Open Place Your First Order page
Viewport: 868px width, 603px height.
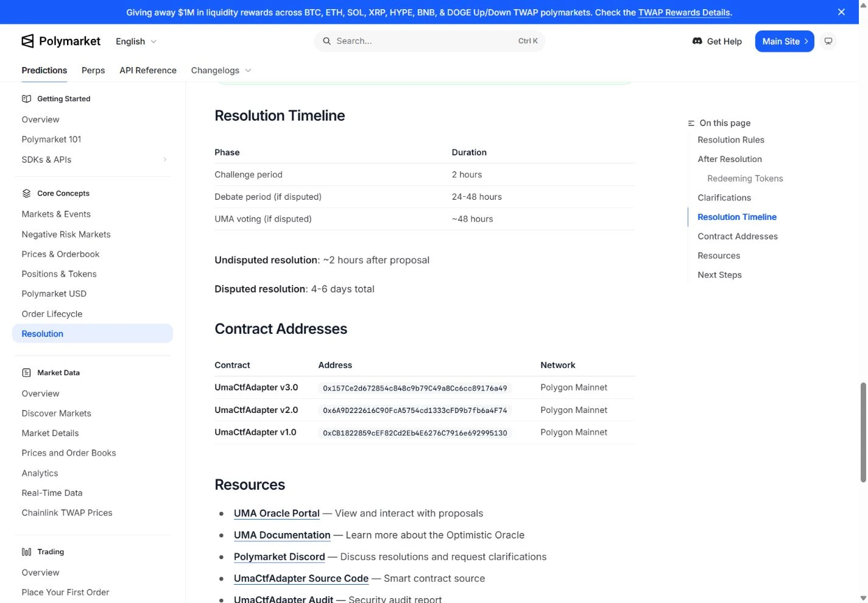point(66,593)
